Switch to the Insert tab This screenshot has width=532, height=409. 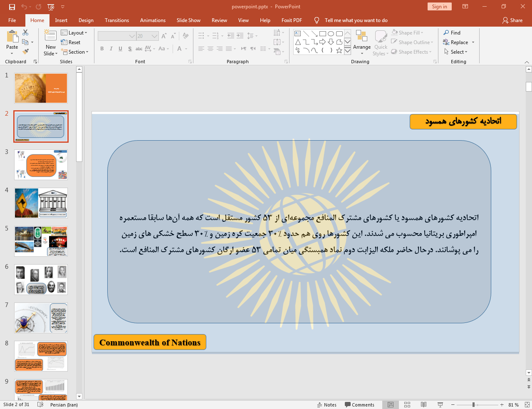(x=61, y=20)
